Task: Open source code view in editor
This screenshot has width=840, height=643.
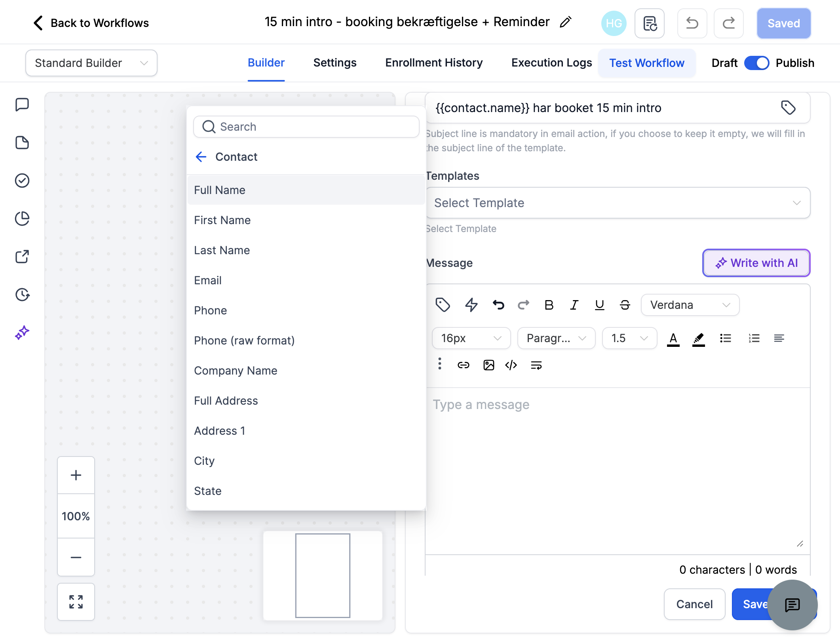Action: [511, 365]
